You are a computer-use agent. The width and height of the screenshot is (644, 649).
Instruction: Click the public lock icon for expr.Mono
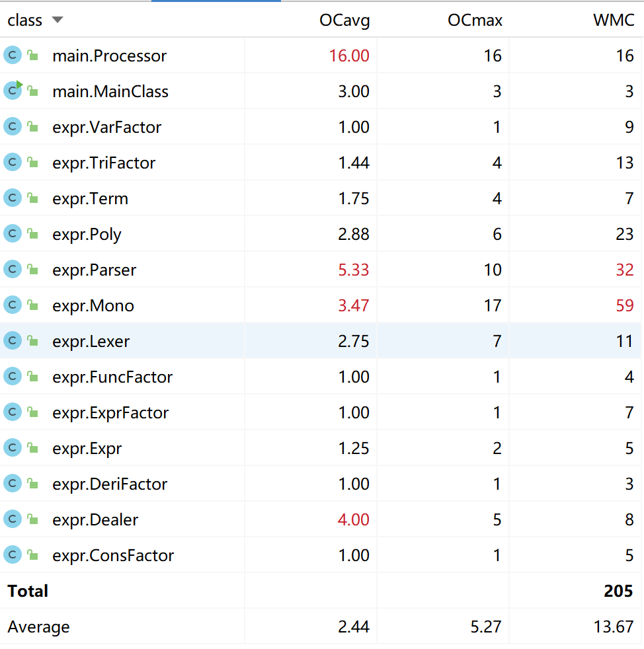point(32,305)
